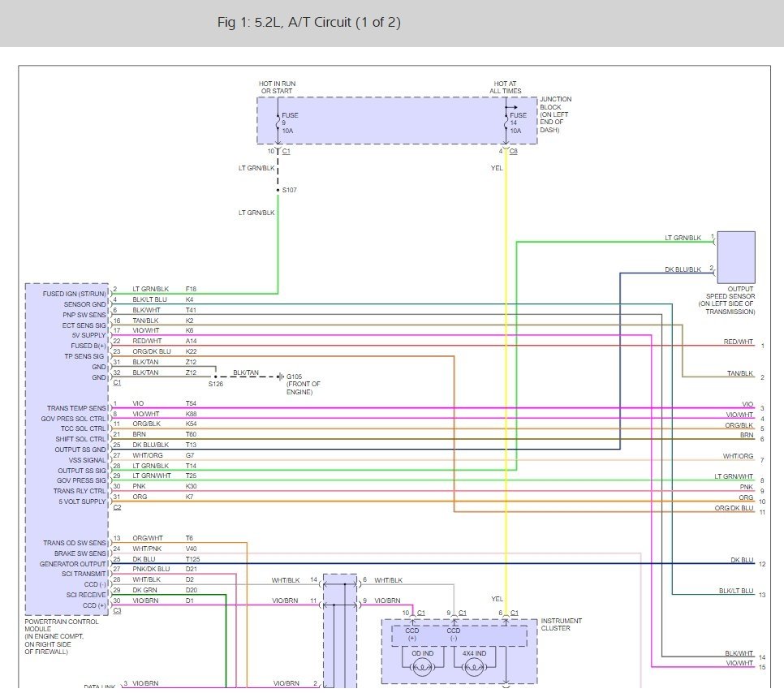Click the Output Speed Sensor component box
This screenshot has height=693, width=784.
(735, 257)
